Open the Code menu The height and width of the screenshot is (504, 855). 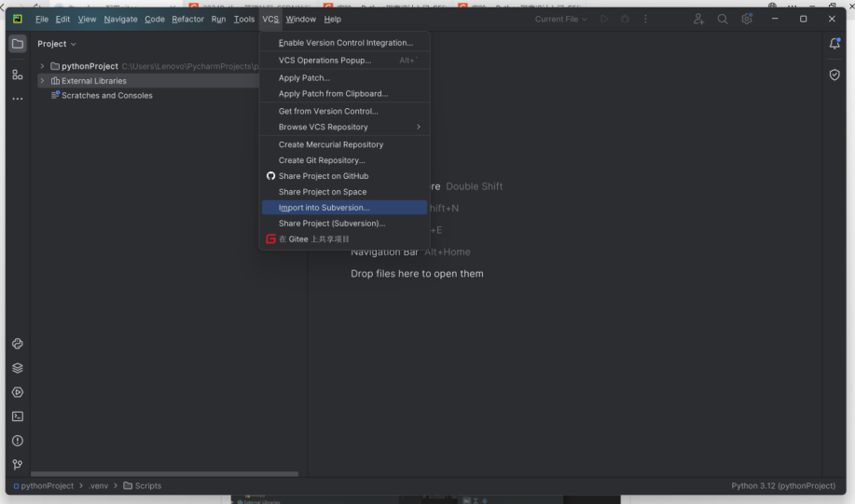point(155,19)
